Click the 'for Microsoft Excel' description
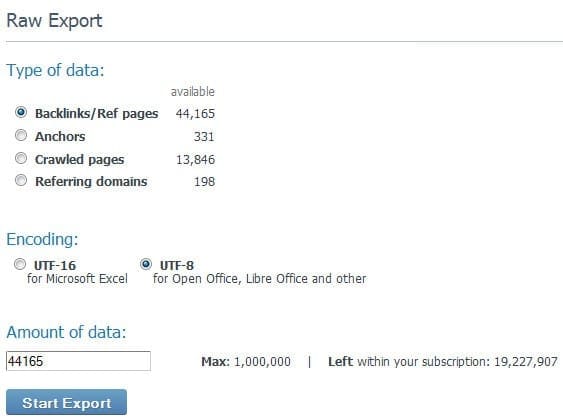This screenshot has height=419, width=563. tap(77, 279)
